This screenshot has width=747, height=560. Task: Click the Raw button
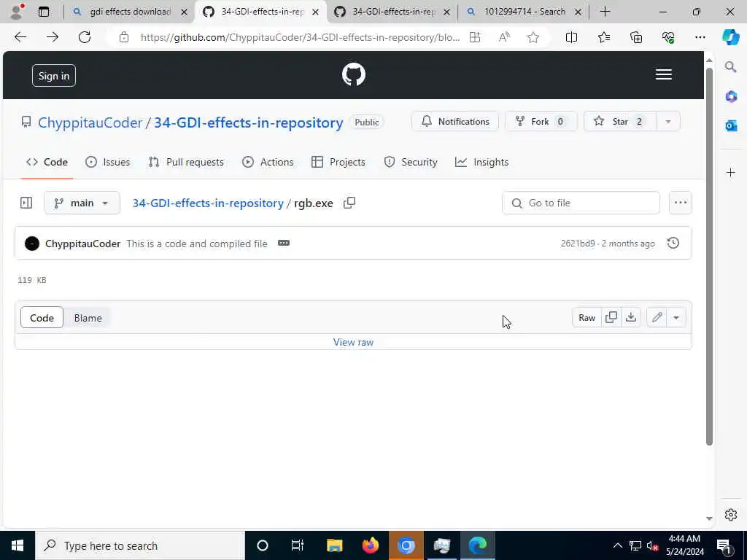click(x=587, y=318)
